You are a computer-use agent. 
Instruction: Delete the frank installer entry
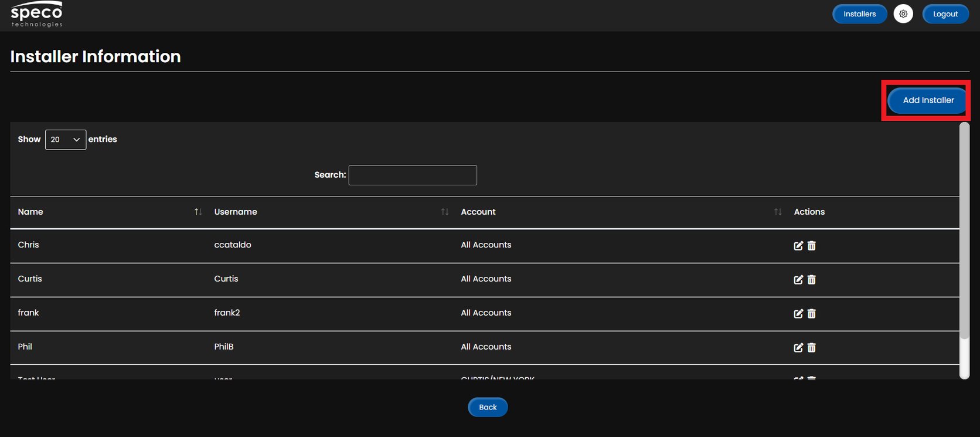point(812,314)
